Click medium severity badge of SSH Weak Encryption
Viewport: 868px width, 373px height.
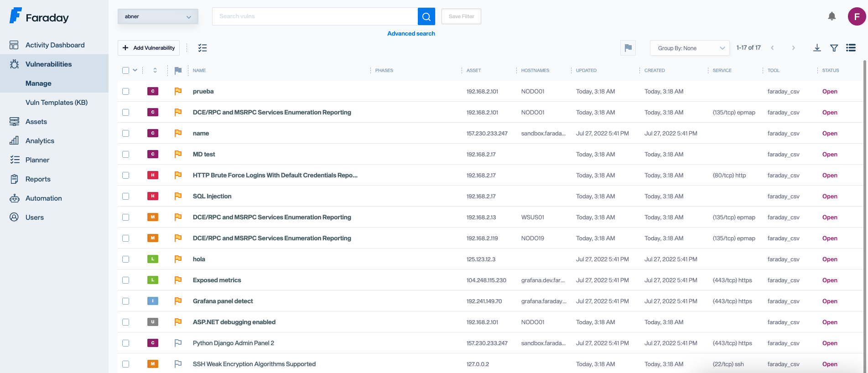(153, 364)
